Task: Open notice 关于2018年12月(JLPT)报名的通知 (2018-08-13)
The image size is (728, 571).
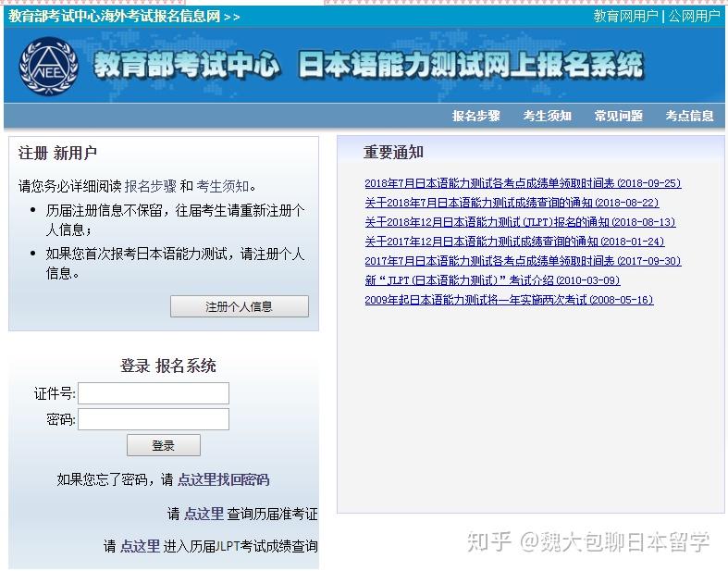Action: (x=520, y=222)
